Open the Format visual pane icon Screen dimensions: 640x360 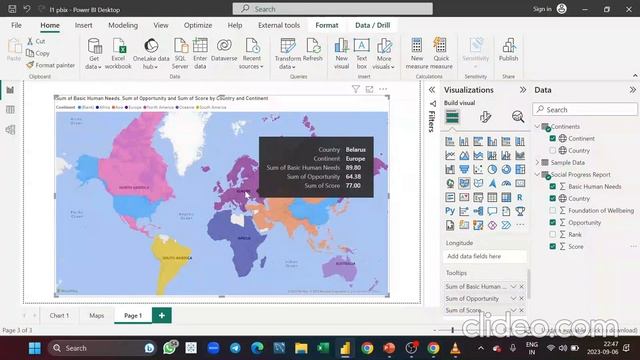click(485, 117)
